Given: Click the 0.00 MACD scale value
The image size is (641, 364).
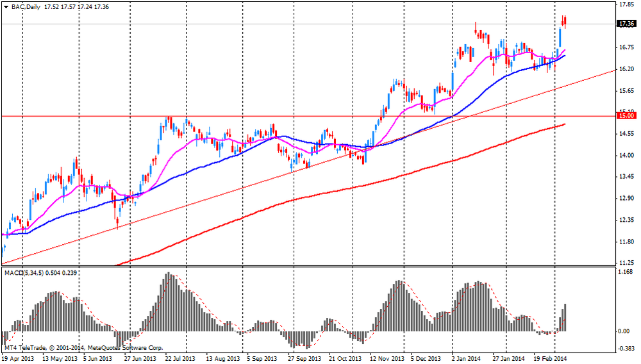Looking at the screenshot, I should coord(624,331).
